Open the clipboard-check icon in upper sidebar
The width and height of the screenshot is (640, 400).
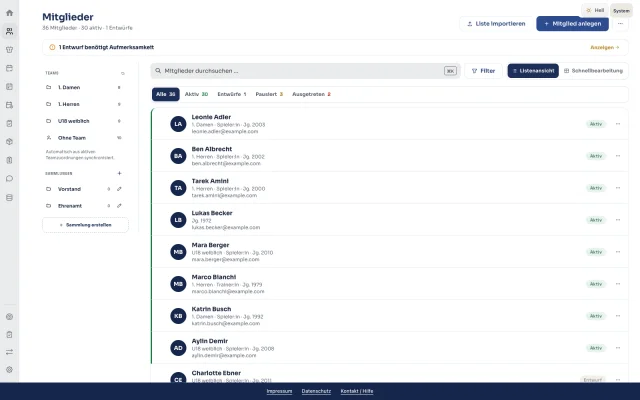[x=9, y=123]
